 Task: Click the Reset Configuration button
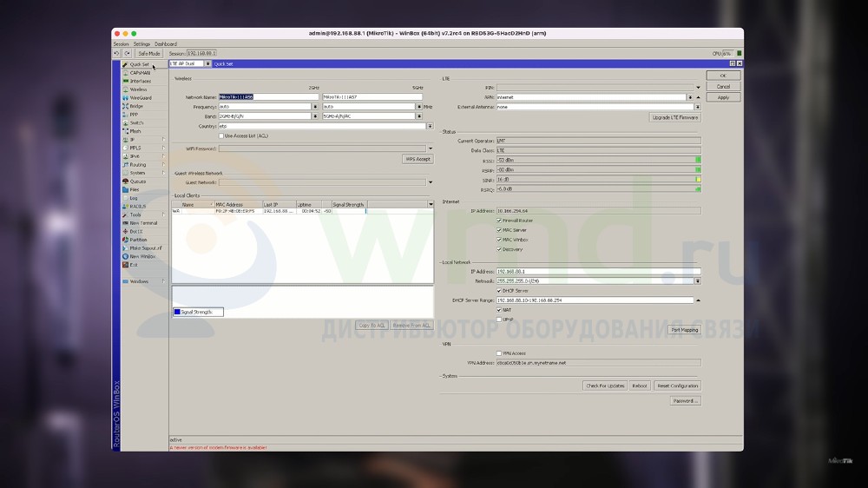677,386
